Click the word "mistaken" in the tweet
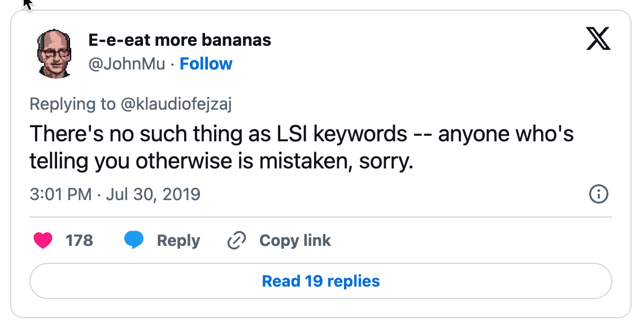644x329 pixels. [x=303, y=161]
